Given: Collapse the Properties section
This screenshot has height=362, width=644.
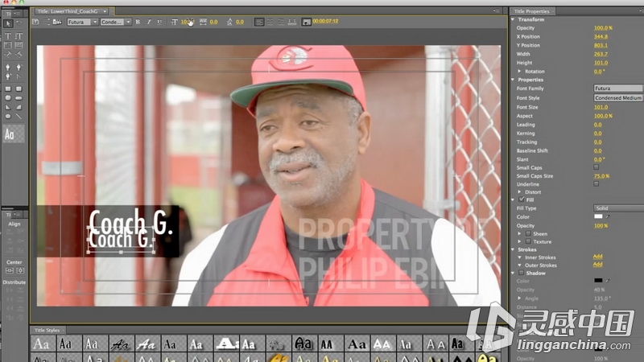Looking at the screenshot, I should pos(513,80).
